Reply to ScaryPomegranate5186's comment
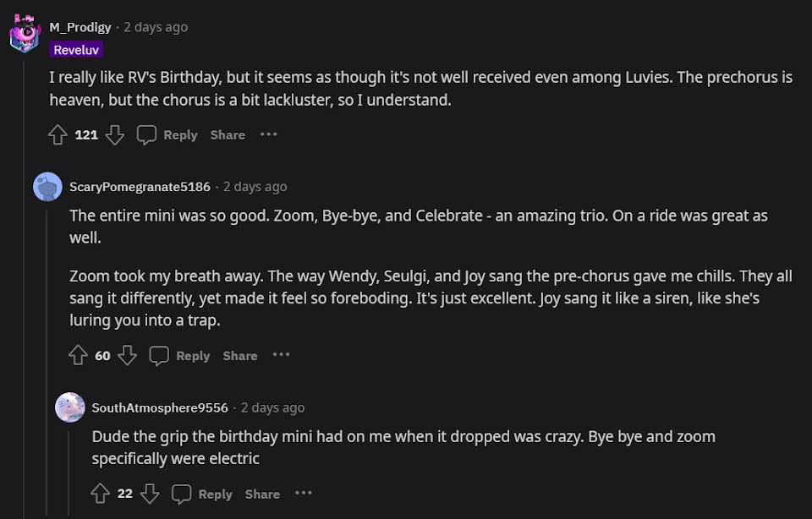 [x=180, y=356]
